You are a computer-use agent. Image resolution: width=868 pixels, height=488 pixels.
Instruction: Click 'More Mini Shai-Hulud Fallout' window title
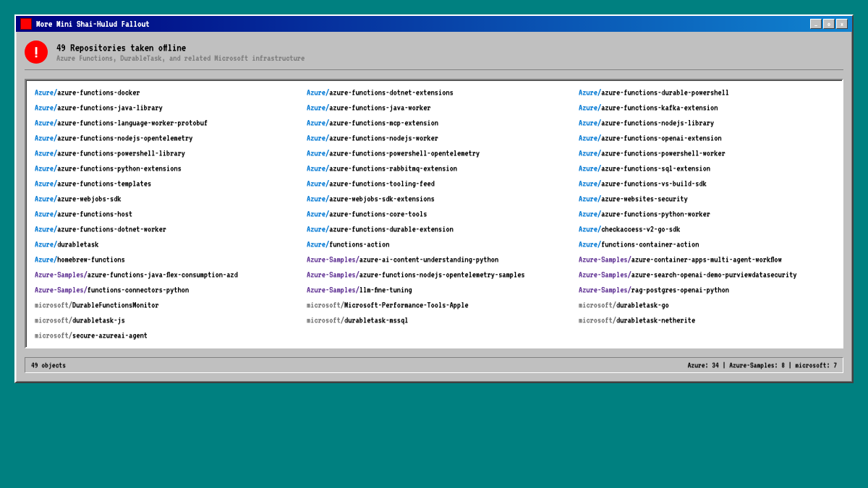[x=93, y=24]
